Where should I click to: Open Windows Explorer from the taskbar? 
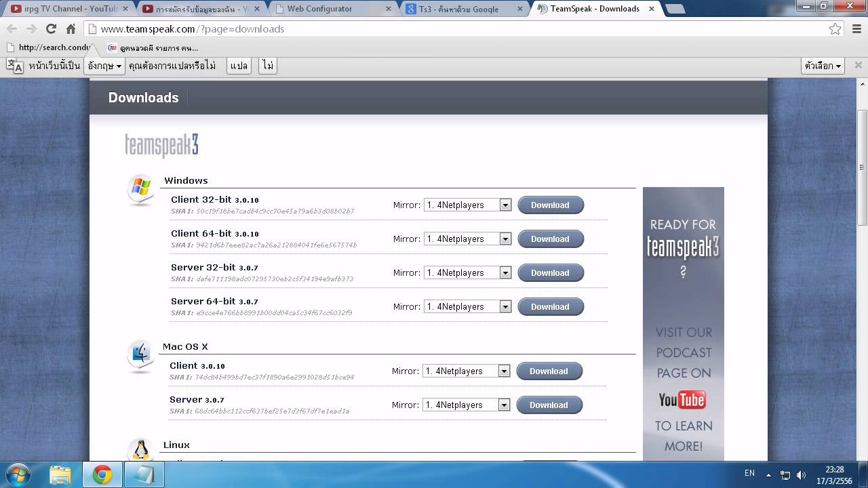coord(60,474)
